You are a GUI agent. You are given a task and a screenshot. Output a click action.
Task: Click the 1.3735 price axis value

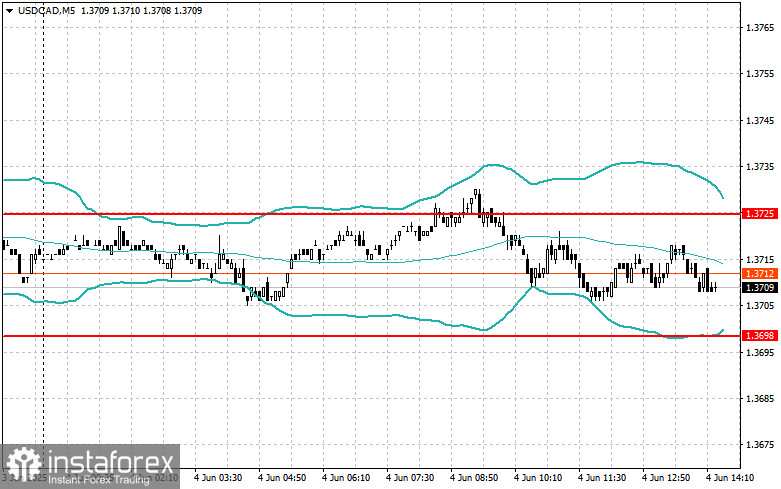click(760, 167)
